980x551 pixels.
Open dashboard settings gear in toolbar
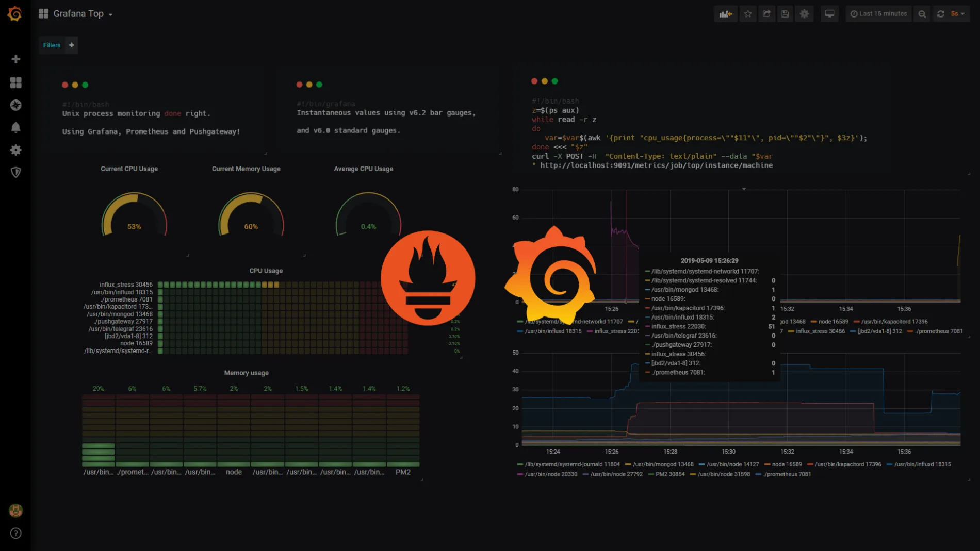pos(804,14)
